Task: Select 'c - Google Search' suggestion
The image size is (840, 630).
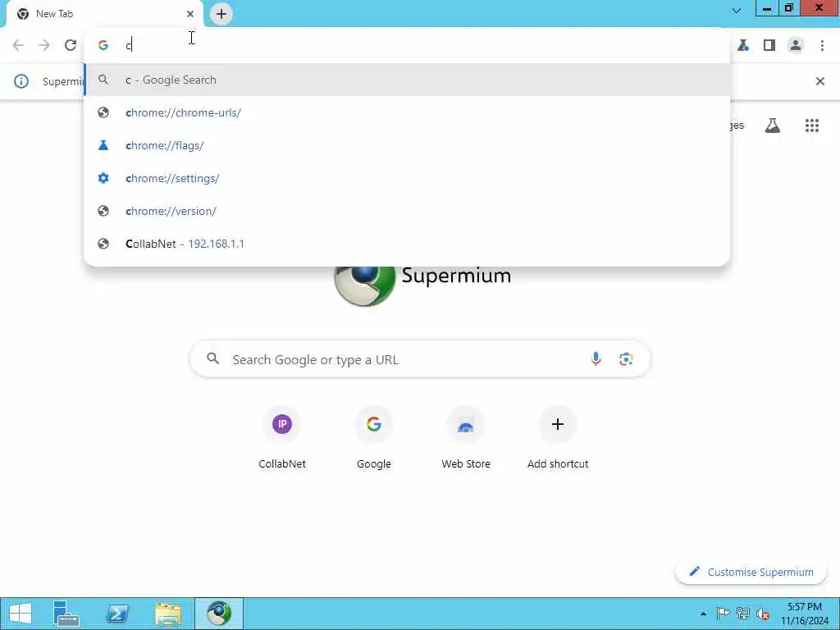Action: (x=407, y=80)
